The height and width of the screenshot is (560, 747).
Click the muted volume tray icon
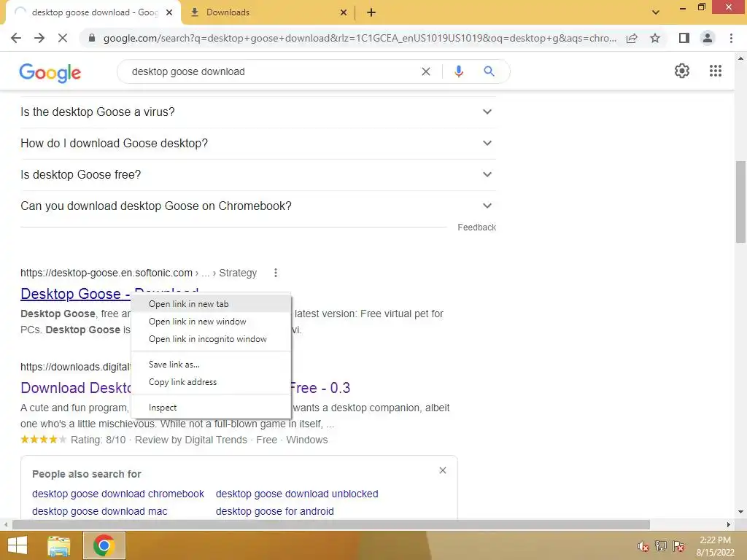(643, 546)
